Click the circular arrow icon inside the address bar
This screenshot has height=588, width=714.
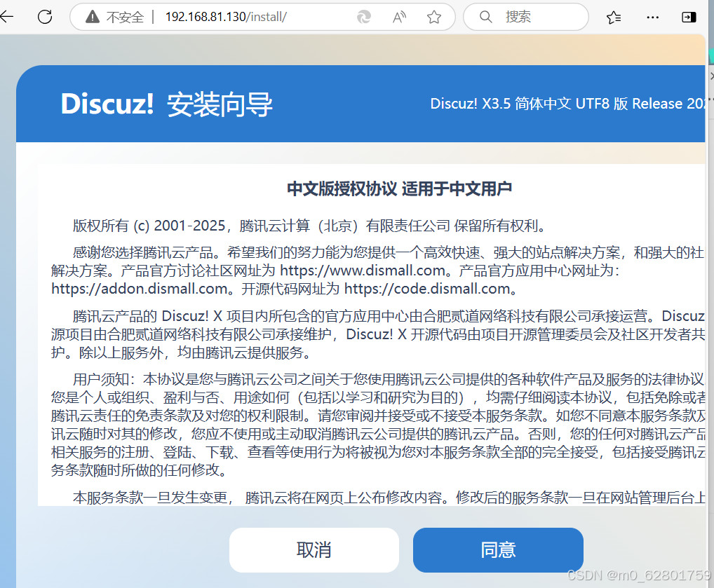click(x=363, y=17)
